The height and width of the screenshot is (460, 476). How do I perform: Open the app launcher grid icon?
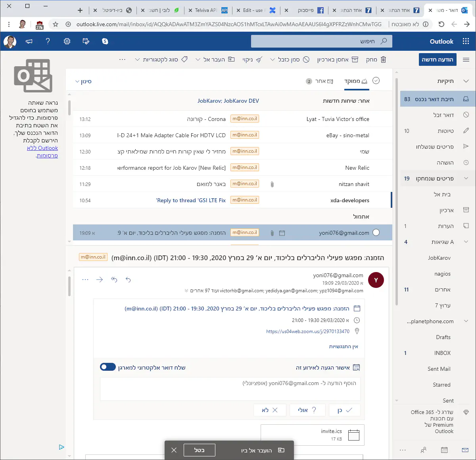(x=466, y=41)
